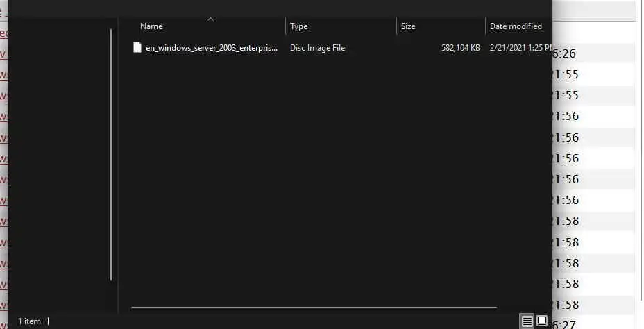
Task: Click the horizontal scrollbar in file list
Action: coord(314,307)
